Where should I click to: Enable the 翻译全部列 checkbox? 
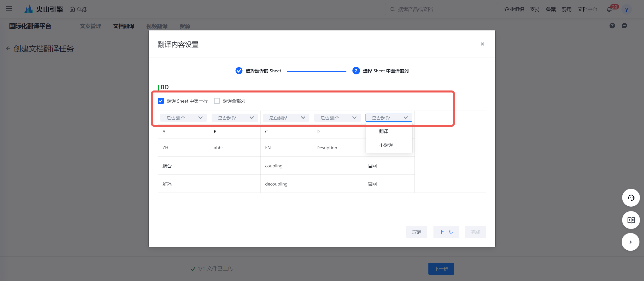tap(217, 101)
